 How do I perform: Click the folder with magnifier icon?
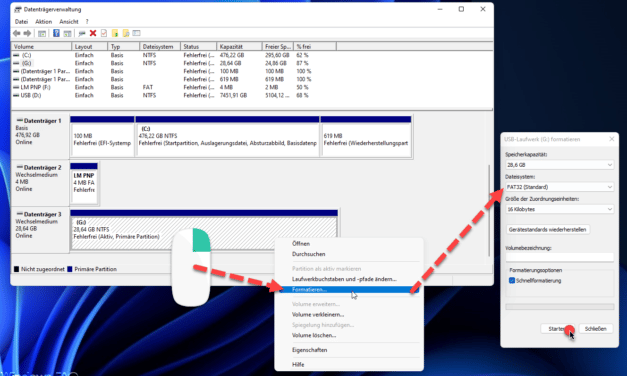[126, 33]
